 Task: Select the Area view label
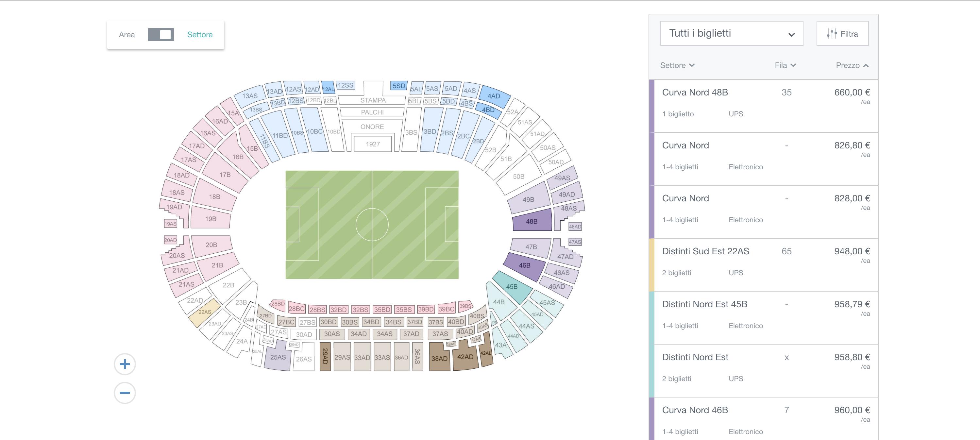click(127, 35)
